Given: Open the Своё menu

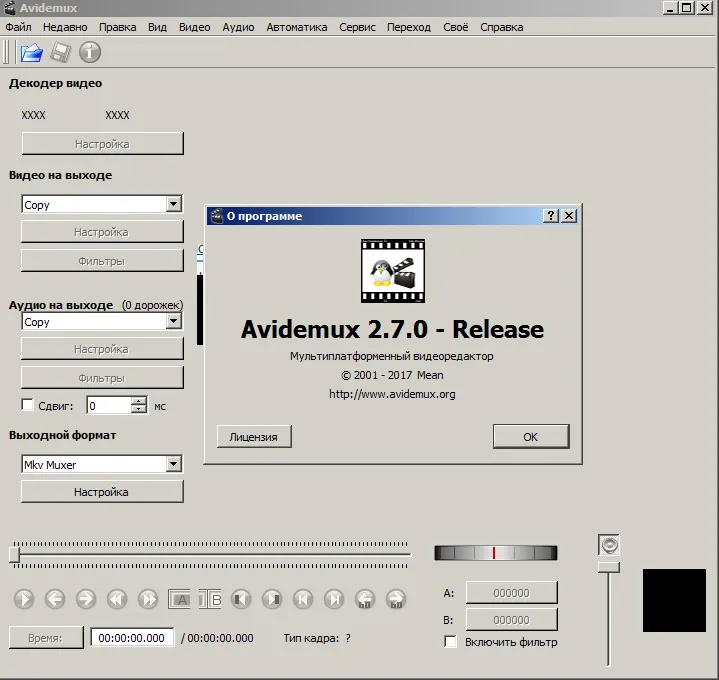Looking at the screenshot, I should pos(456,27).
